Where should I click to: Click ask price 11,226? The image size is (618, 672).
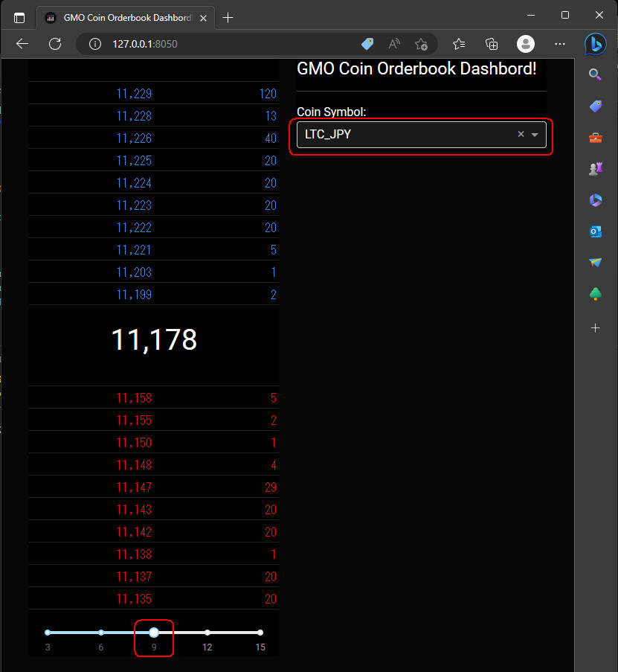(134, 138)
